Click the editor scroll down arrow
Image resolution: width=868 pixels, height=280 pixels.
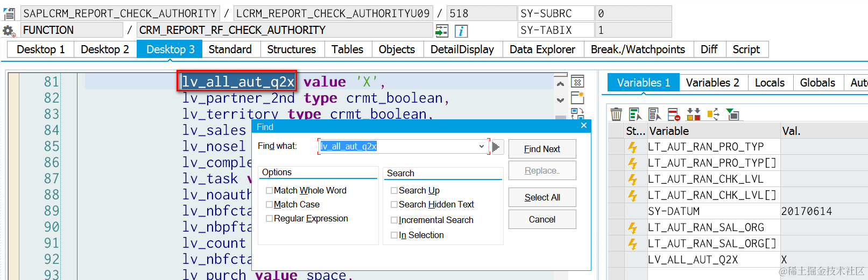[560, 100]
